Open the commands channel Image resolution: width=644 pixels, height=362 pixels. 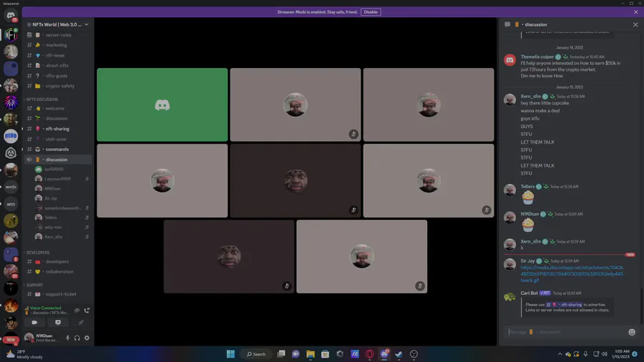(57, 150)
